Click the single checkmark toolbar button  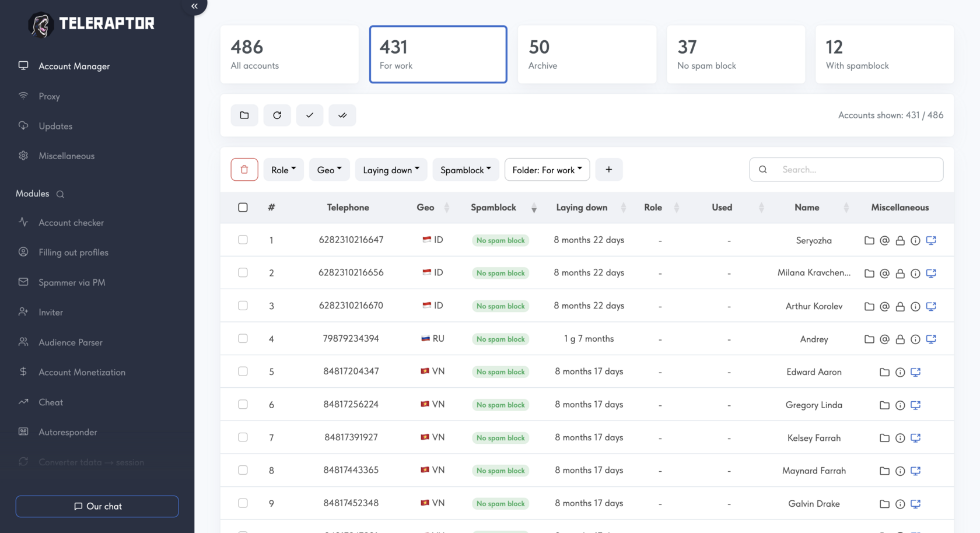(x=310, y=115)
